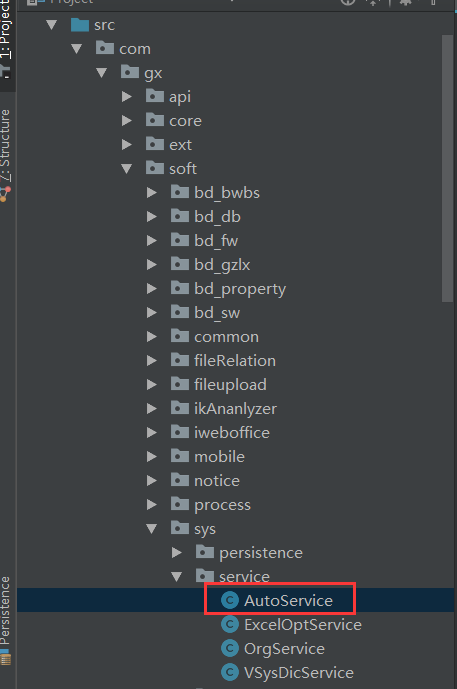457x689 pixels.
Task: Expand the bd_bwbs package arrow
Action: click(152, 192)
